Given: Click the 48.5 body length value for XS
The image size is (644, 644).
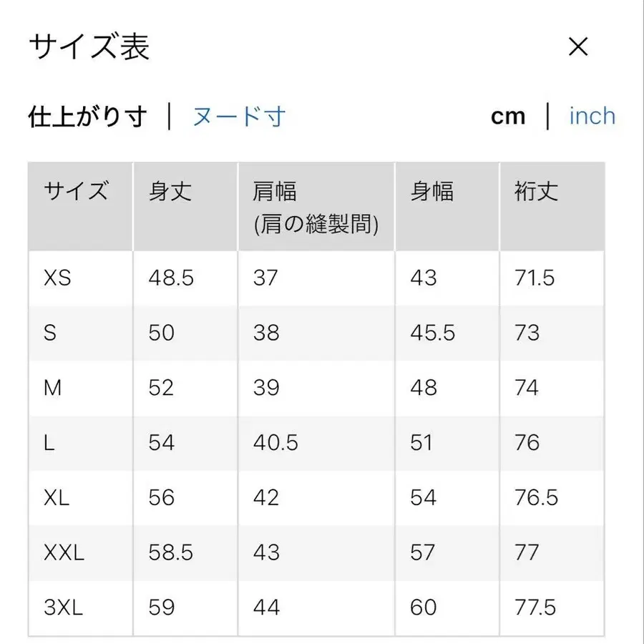Looking at the screenshot, I should click(172, 278).
